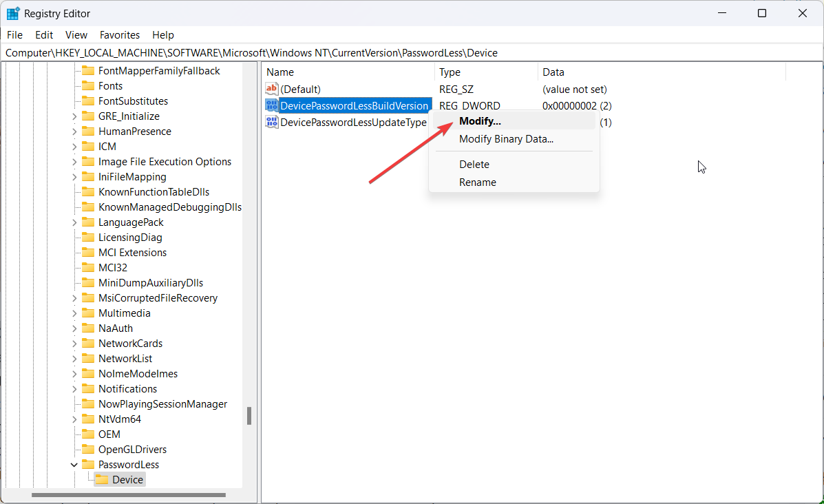Select the IniFileMapping key label
The width and height of the screenshot is (824, 504).
coord(132,177)
